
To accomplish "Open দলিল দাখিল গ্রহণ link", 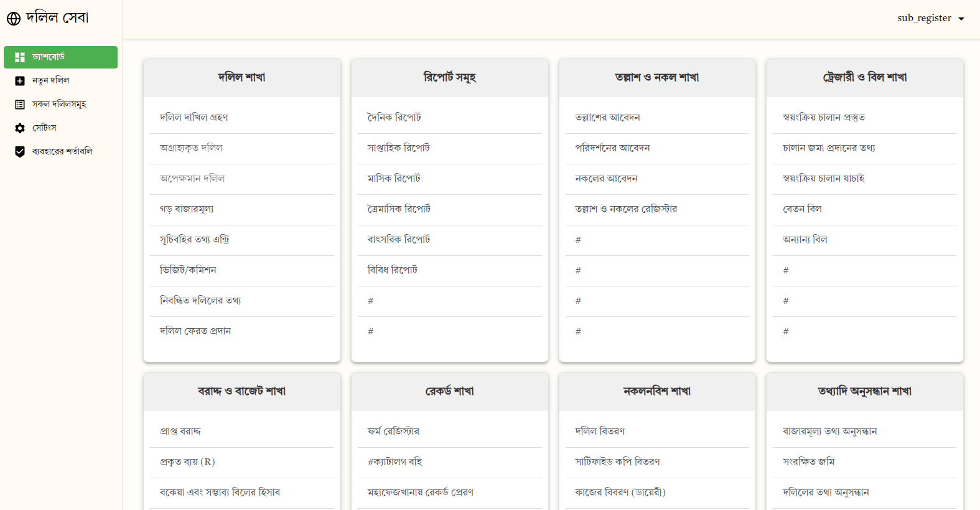I will pyautogui.click(x=194, y=118).
